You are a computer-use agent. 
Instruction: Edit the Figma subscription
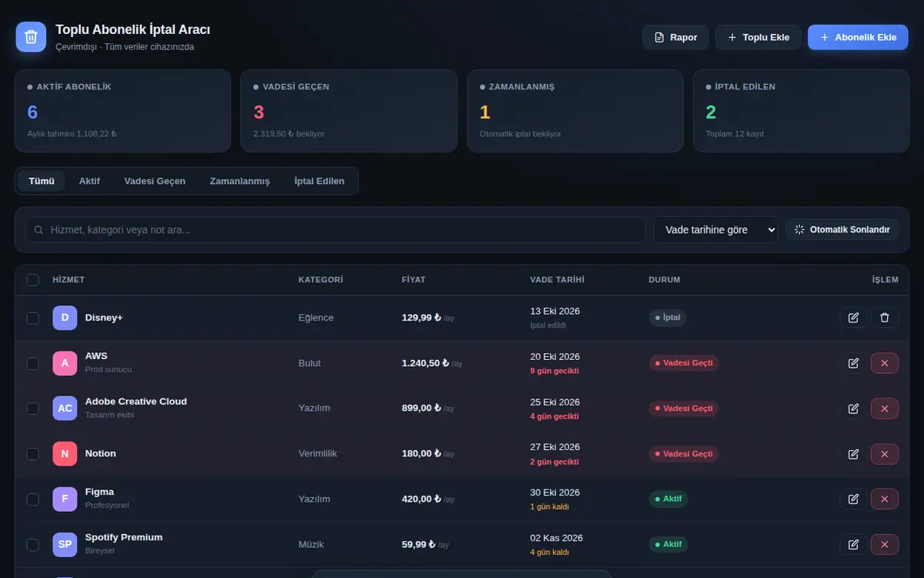853,499
